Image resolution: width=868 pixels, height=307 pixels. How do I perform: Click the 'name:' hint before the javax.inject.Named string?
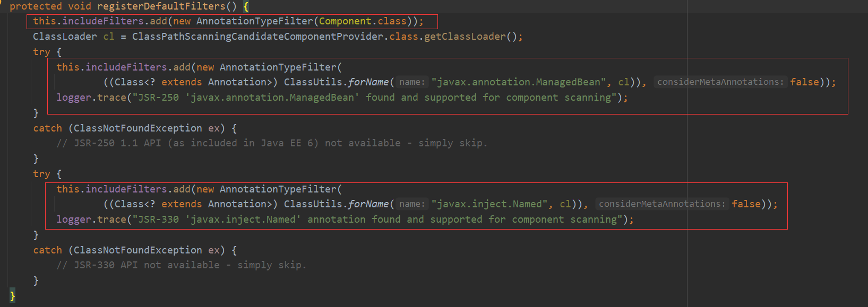coord(412,204)
